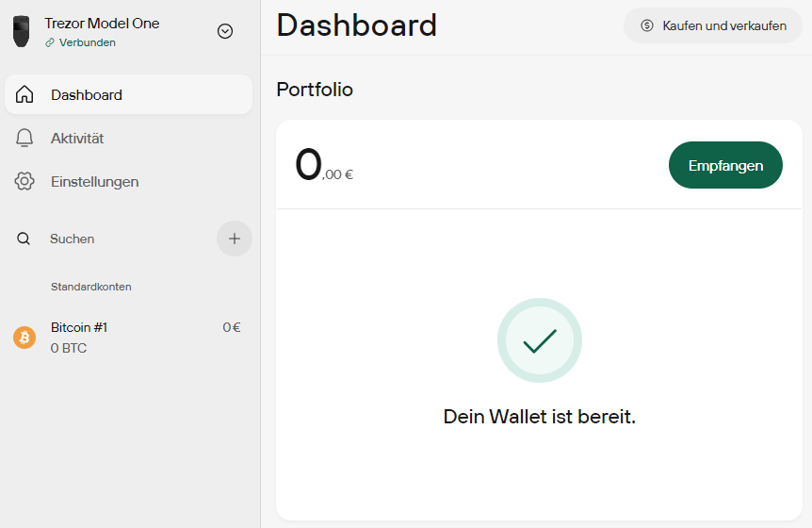The image size is (812, 528).
Task: Add a new account with plus button
Action: (235, 239)
